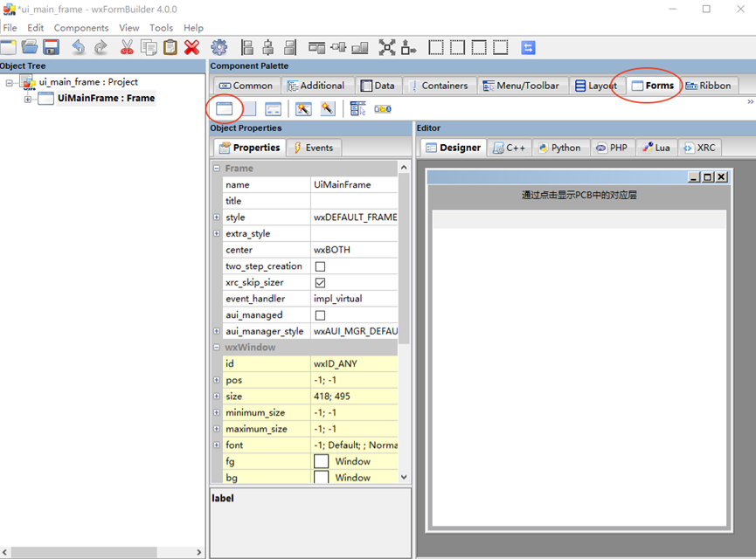The height and width of the screenshot is (559, 756).
Task: Copy the selected object
Action: 149,47
